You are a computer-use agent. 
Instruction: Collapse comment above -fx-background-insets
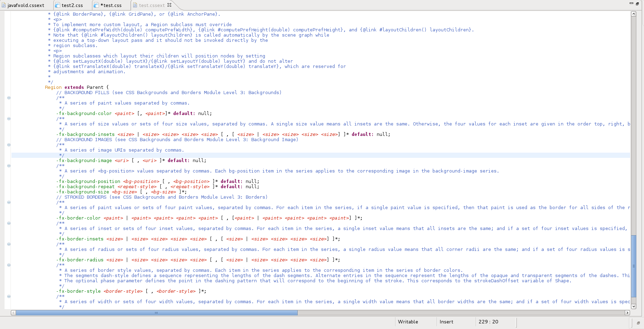(9, 119)
